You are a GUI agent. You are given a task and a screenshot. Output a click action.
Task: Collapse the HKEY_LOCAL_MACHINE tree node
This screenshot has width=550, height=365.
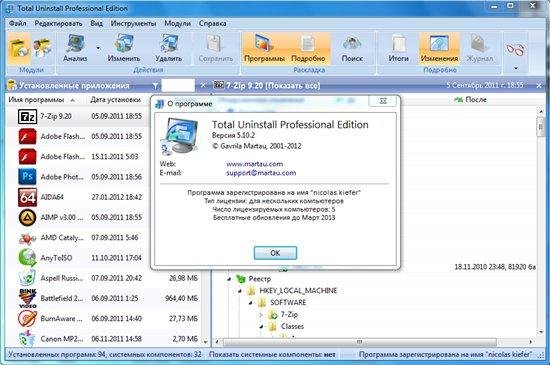tap(240, 291)
